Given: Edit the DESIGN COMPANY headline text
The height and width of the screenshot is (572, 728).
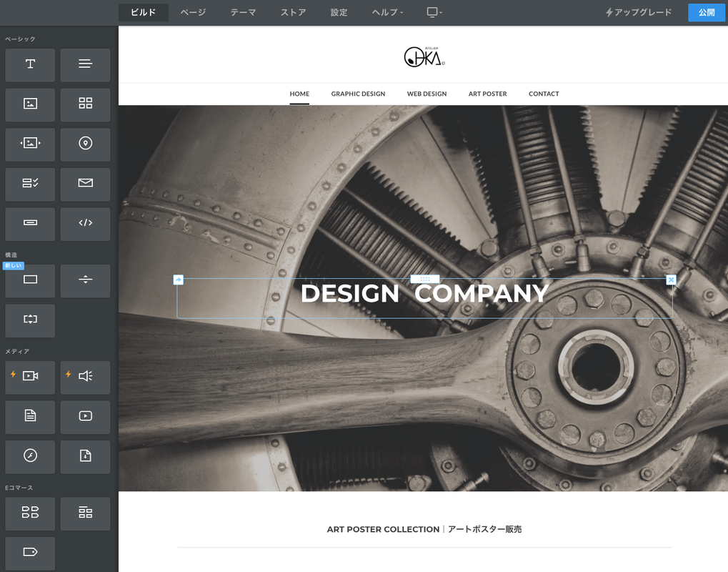Looking at the screenshot, I should click(425, 294).
